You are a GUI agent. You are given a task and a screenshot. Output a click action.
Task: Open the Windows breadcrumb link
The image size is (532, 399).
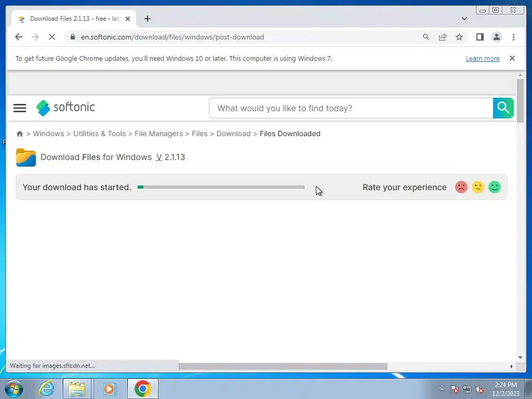point(48,134)
